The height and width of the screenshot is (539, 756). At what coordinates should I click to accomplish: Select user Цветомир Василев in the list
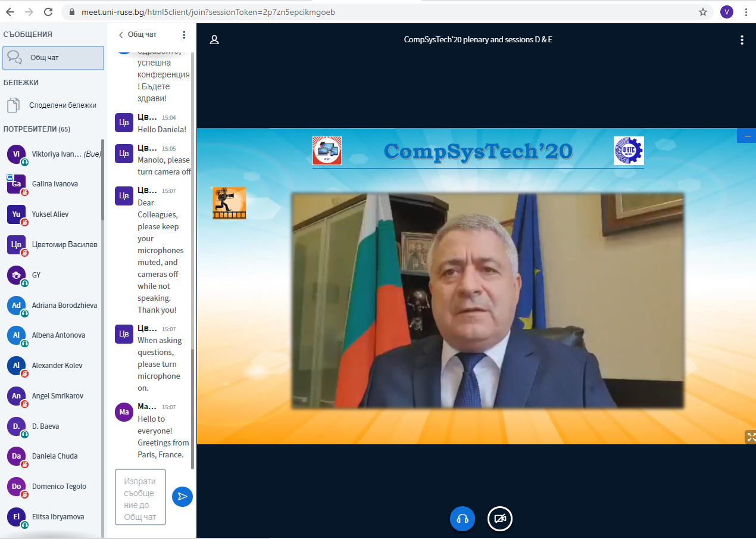click(x=64, y=245)
